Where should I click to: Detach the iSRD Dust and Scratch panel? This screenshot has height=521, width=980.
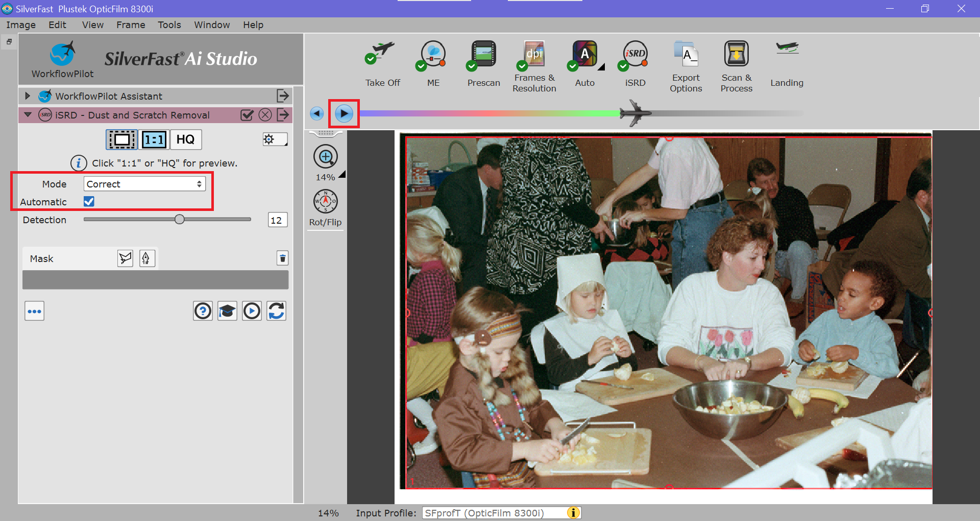tap(283, 115)
